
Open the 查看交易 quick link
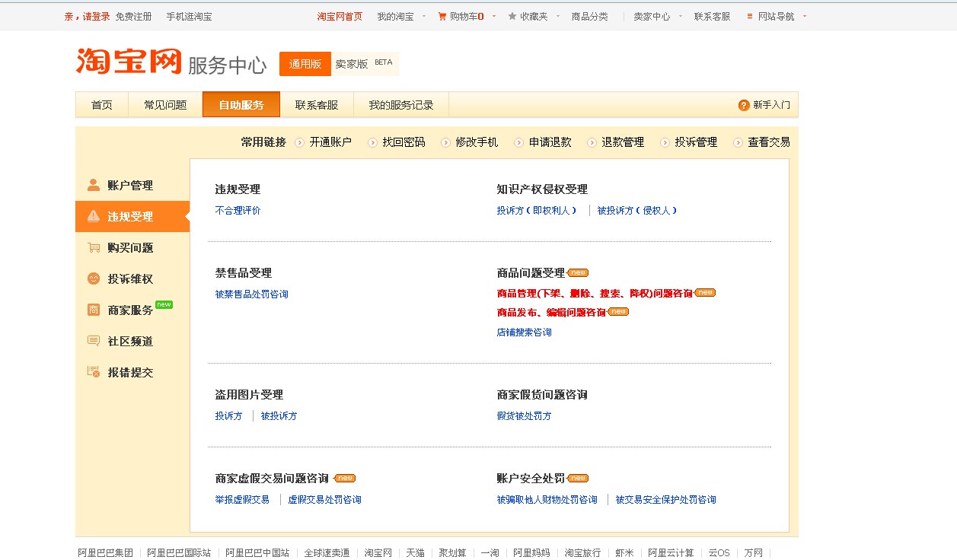[769, 142]
